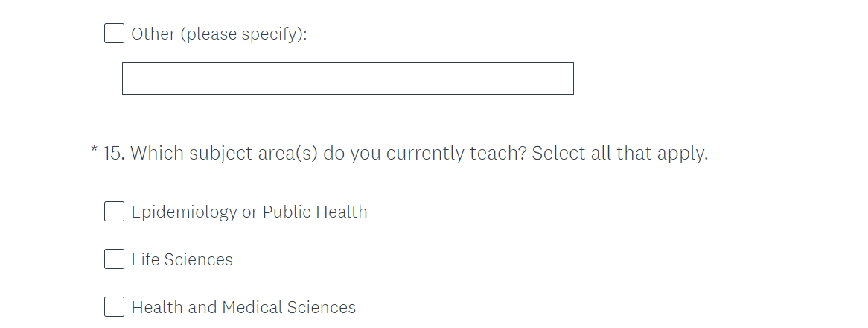This screenshot has height=328, width=868.
Task: Click the words 'Public Health' in first option
Action: (x=315, y=212)
